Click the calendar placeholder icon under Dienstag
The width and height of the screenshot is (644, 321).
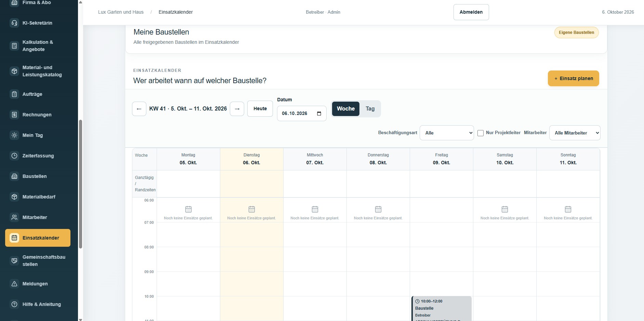[x=252, y=209]
